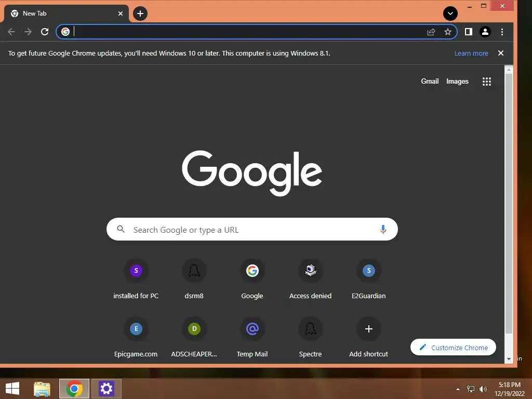
Task: Open network icon in system tray
Action: [x=471, y=389]
